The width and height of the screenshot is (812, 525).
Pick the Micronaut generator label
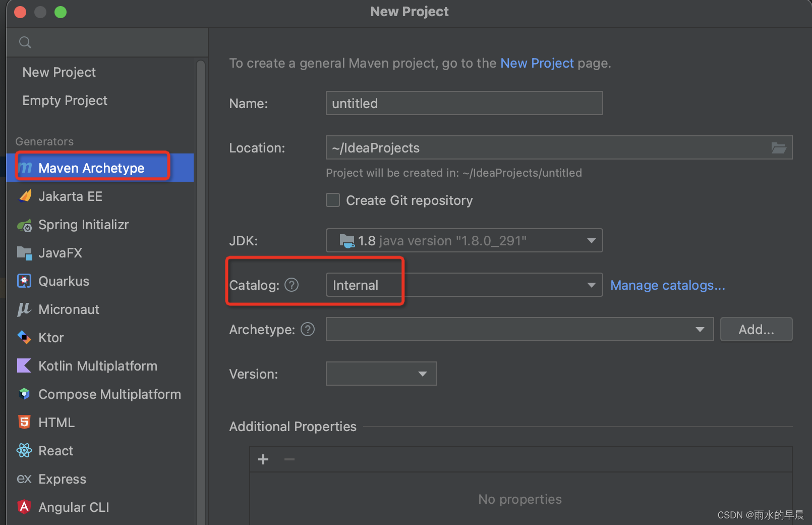click(69, 309)
